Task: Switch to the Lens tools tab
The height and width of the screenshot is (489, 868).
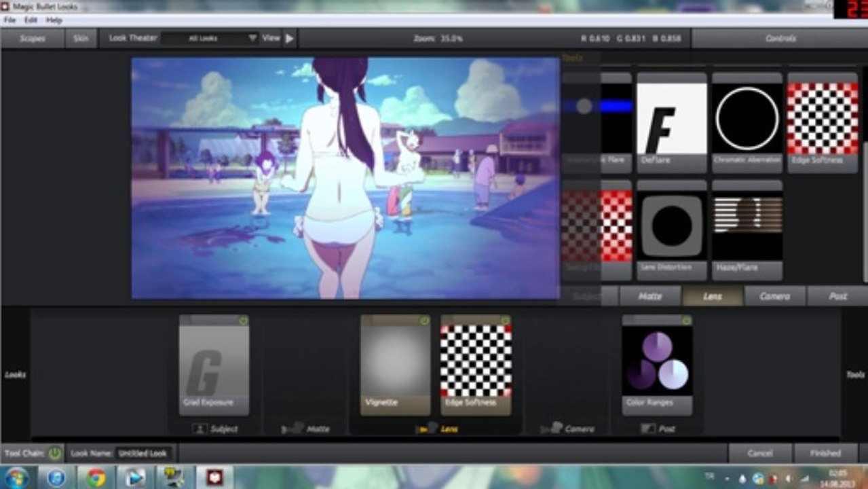Action: point(712,296)
